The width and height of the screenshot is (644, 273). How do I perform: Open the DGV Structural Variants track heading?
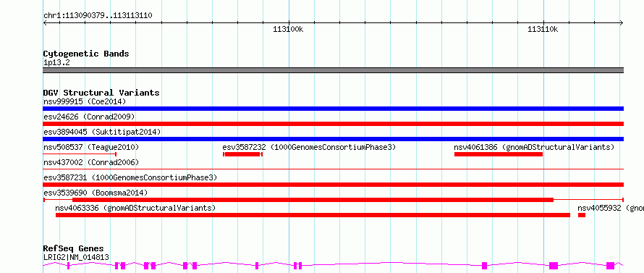click(x=101, y=93)
